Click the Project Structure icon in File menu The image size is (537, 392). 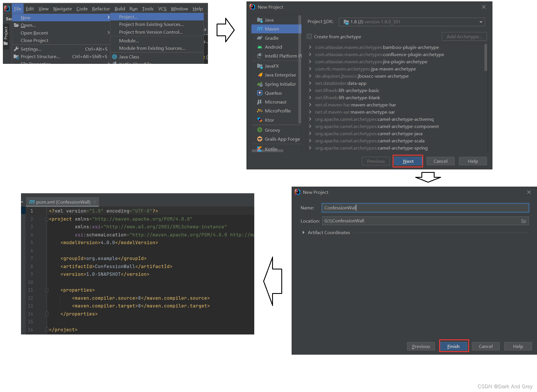(16, 57)
